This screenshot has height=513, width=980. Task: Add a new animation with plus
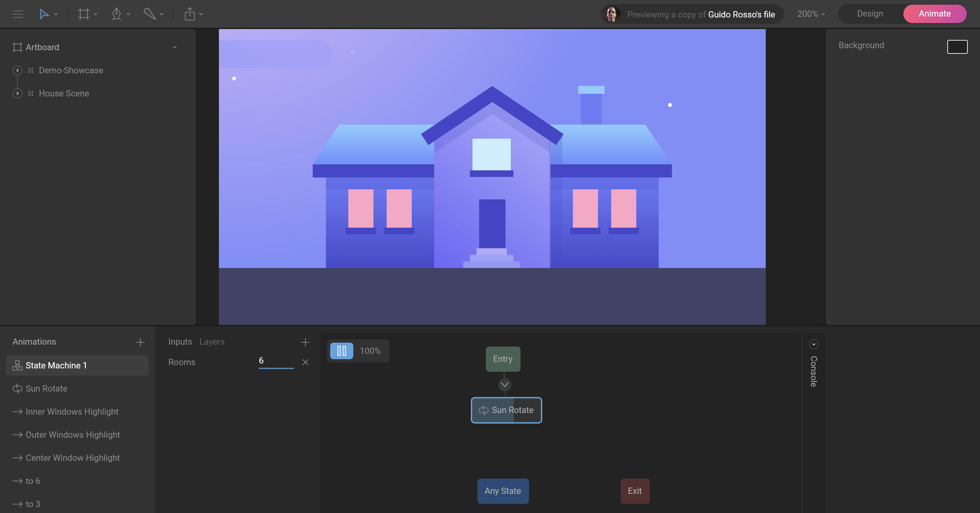(x=140, y=342)
